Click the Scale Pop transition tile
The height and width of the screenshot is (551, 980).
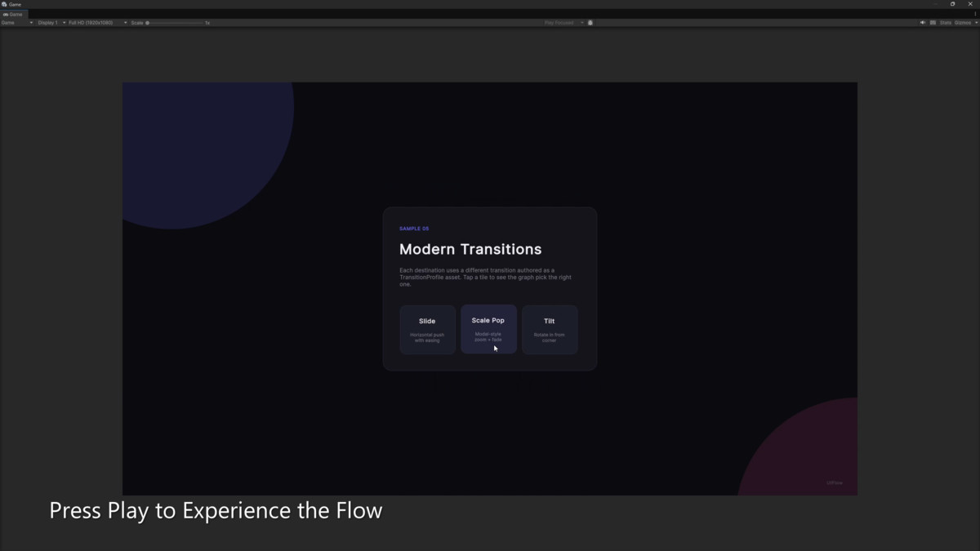point(488,329)
